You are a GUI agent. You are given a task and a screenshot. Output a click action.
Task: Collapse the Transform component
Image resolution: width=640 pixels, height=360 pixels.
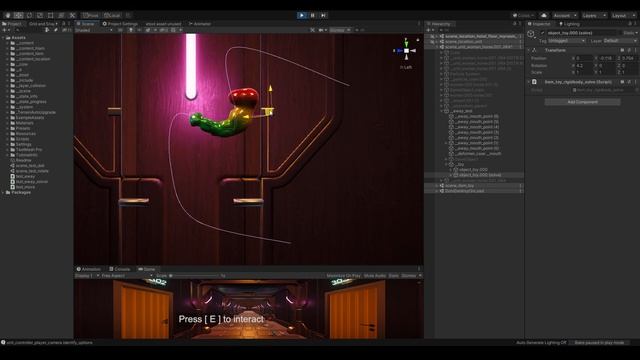[x=529, y=50]
